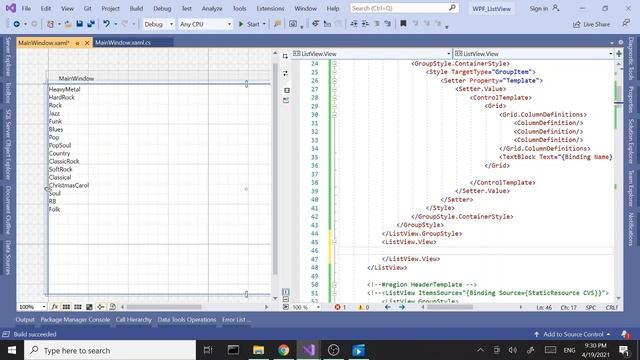Screen dimensions: 640x360
Task: Toggle show snap grid in designer
Action: tap(66, 307)
